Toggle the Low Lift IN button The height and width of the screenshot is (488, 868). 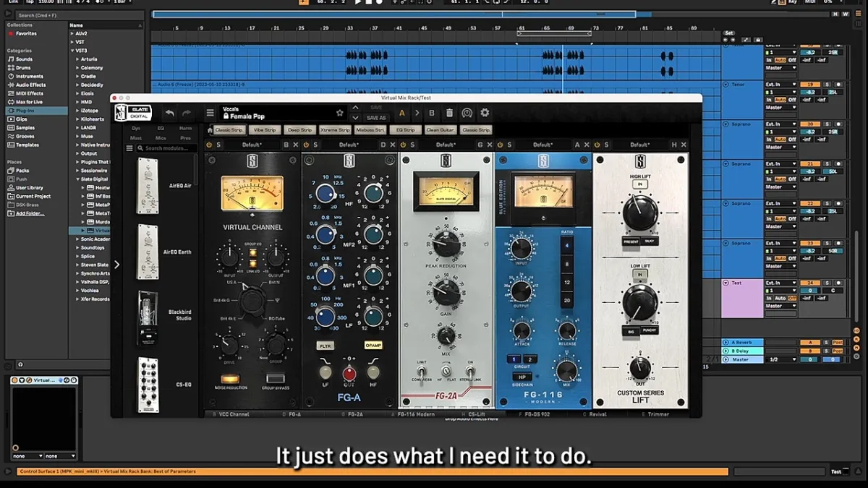point(640,274)
